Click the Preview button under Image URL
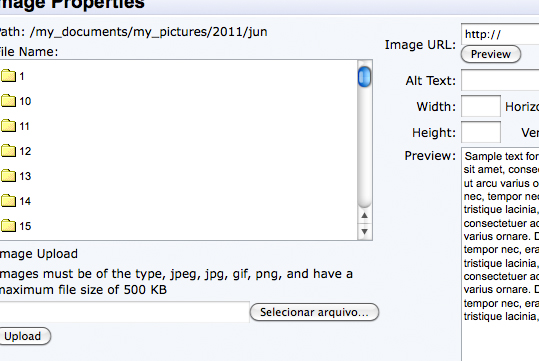Viewport: 539px width, 361px height. (x=491, y=54)
